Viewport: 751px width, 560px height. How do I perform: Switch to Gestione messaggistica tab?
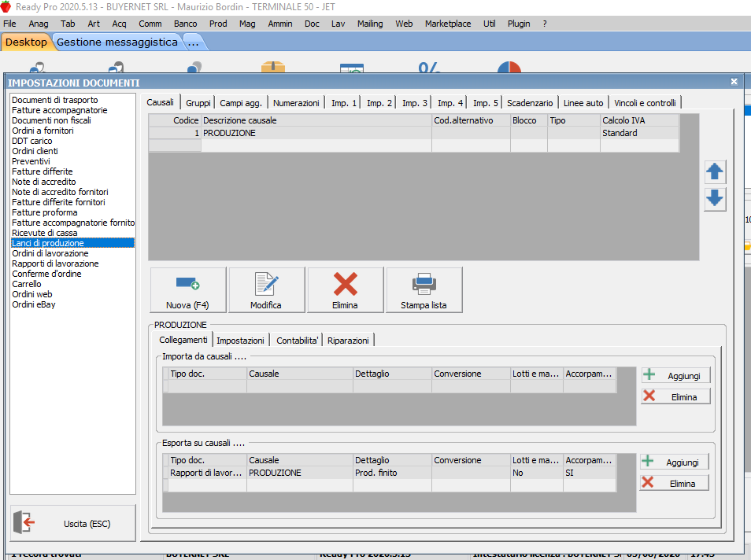pyautogui.click(x=117, y=42)
